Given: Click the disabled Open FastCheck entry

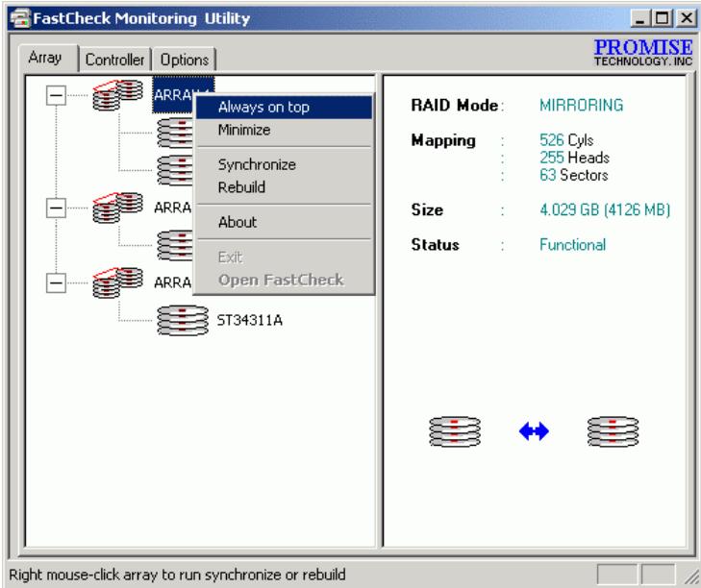Looking at the screenshot, I should pos(284,281).
